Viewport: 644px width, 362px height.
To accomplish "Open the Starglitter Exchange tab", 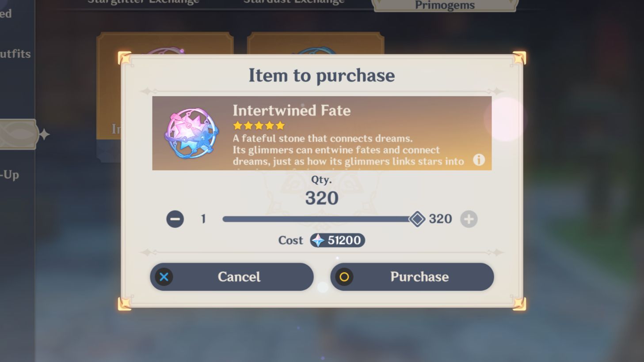I will 143,2.
